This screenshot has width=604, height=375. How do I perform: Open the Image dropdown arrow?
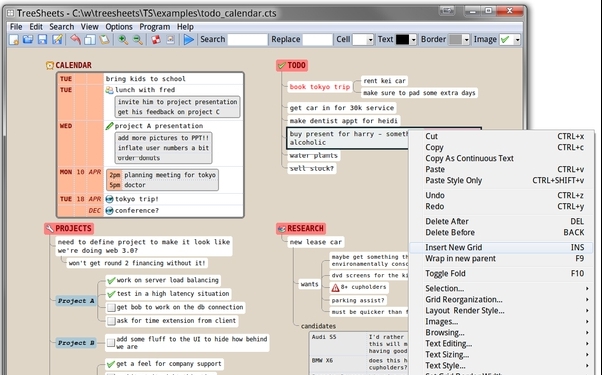coord(517,40)
